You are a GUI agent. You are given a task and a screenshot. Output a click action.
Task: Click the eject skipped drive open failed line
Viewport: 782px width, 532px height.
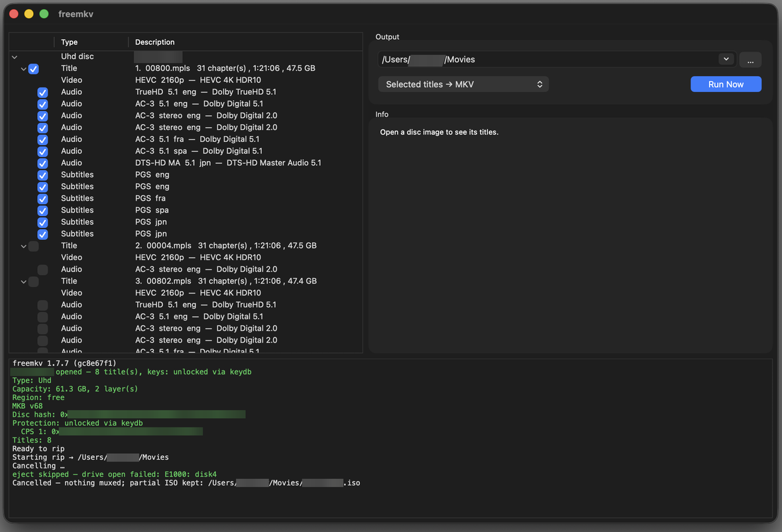tap(115, 474)
